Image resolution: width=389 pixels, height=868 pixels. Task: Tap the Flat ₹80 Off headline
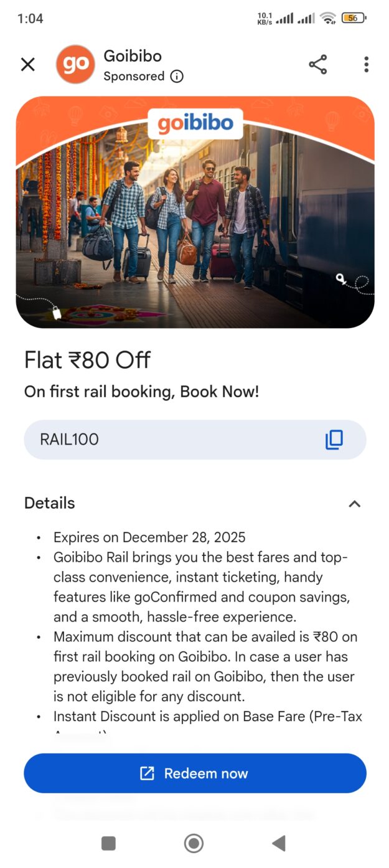coord(88,361)
